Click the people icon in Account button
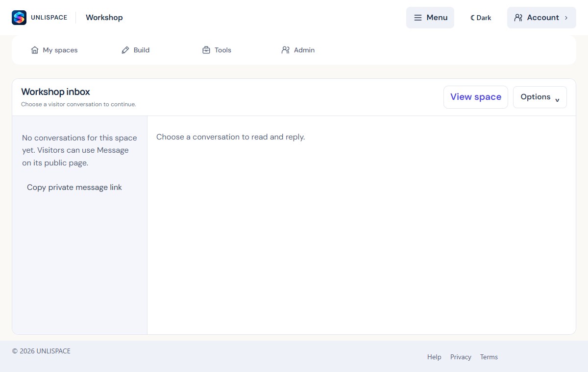 point(518,18)
